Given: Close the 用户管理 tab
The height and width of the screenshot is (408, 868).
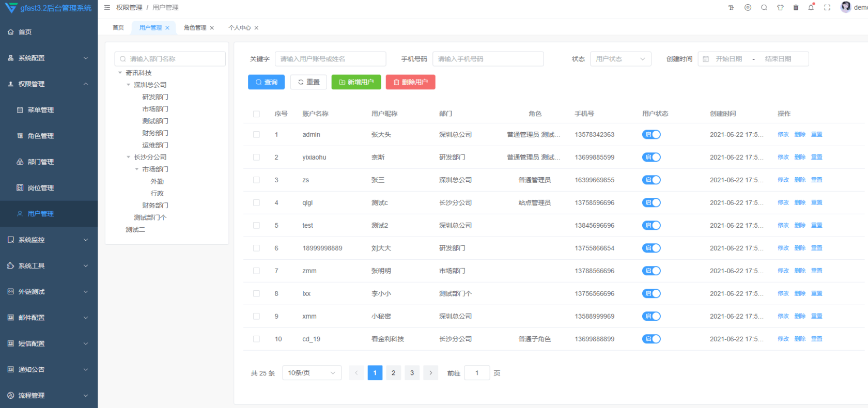Looking at the screenshot, I should point(167,28).
